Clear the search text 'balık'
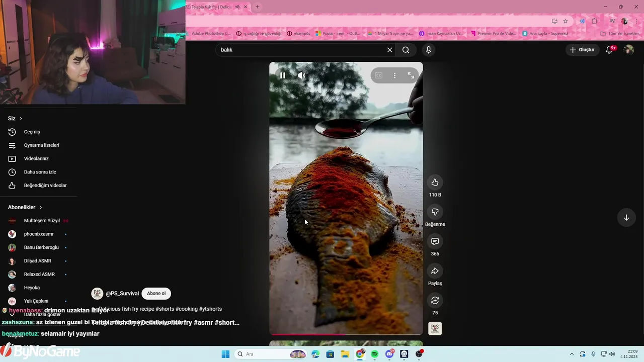The width and height of the screenshot is (644, 362). coord(389,50)
